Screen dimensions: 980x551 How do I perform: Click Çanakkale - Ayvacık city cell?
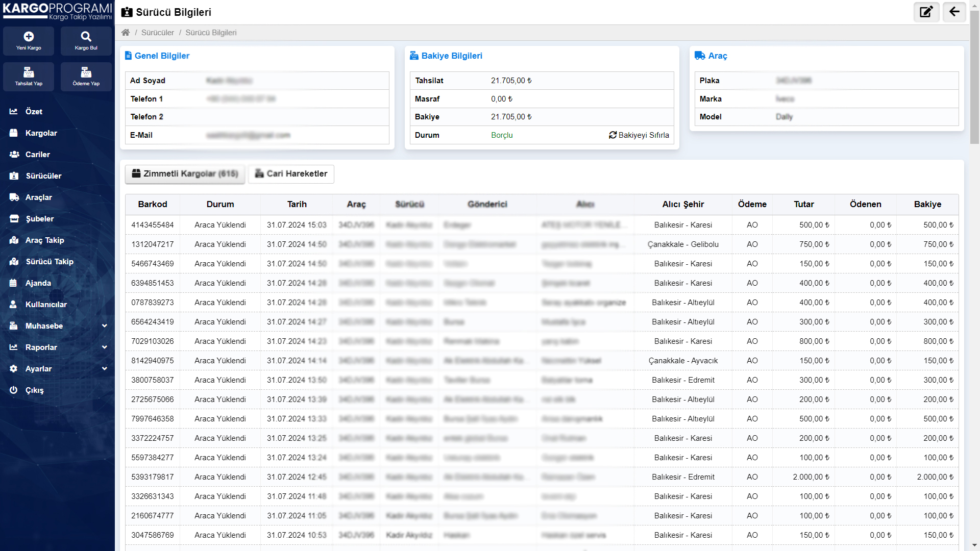[x=683, y=361]
